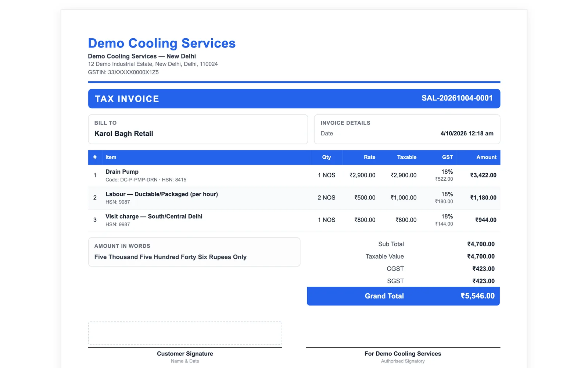
Task: Click the For Demo Cooling Services signatory label
Action: pyautogui.click(x=403, y=354)
